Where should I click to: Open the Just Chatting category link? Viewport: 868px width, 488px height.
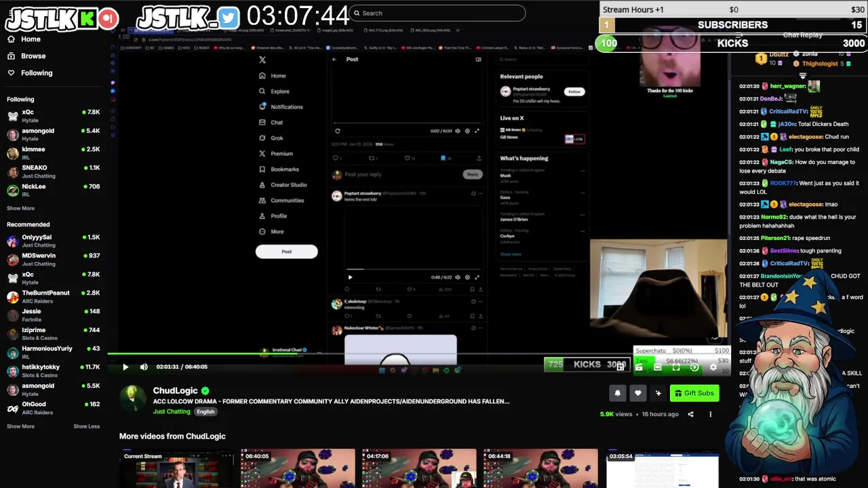point(172,411)
